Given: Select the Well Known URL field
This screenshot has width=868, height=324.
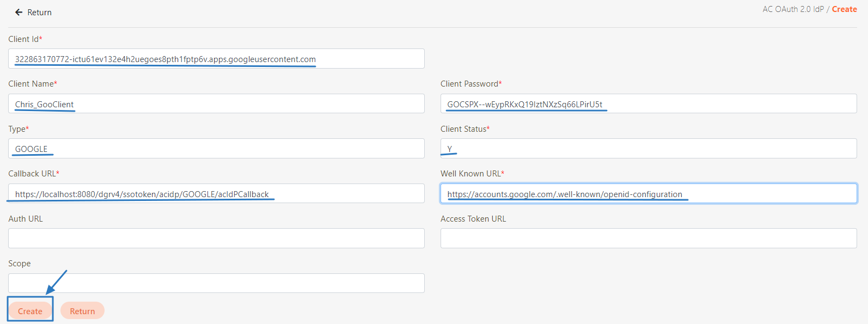Looking at the screenshot, I should tap(648, 194).
